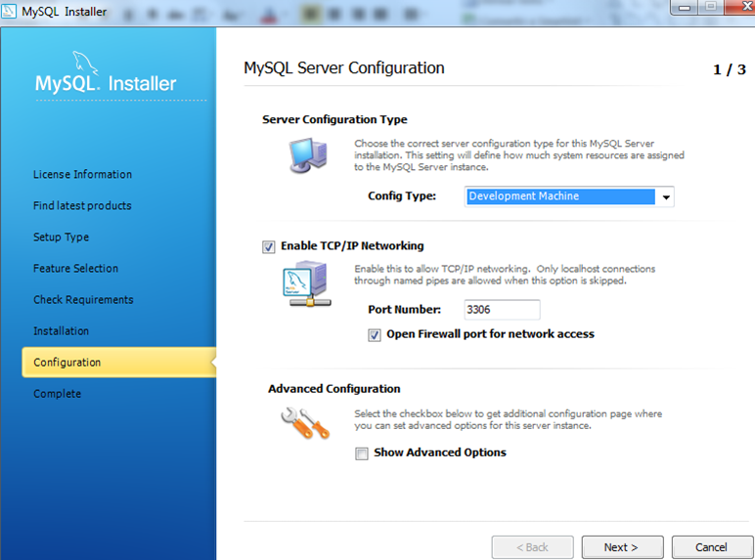Click the MySQL Installer title bar icon
Viewport: 755px width, 560px height.
10,11
